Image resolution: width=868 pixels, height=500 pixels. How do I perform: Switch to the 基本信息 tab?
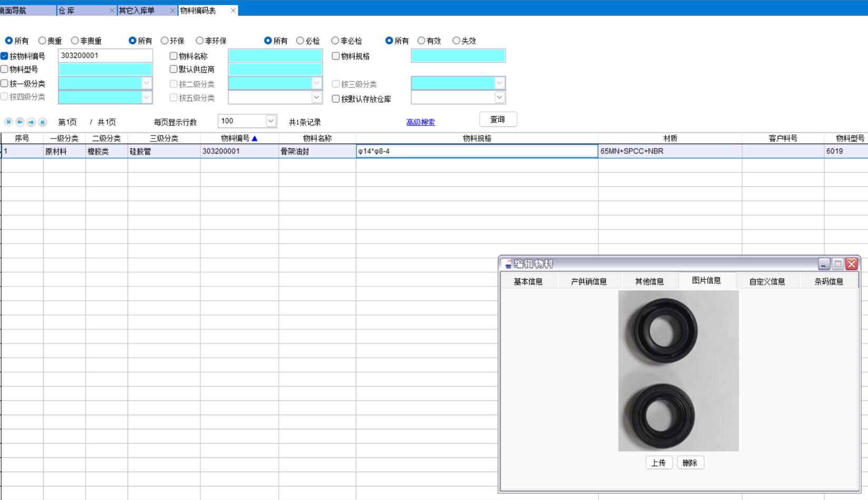pos(528,282)
